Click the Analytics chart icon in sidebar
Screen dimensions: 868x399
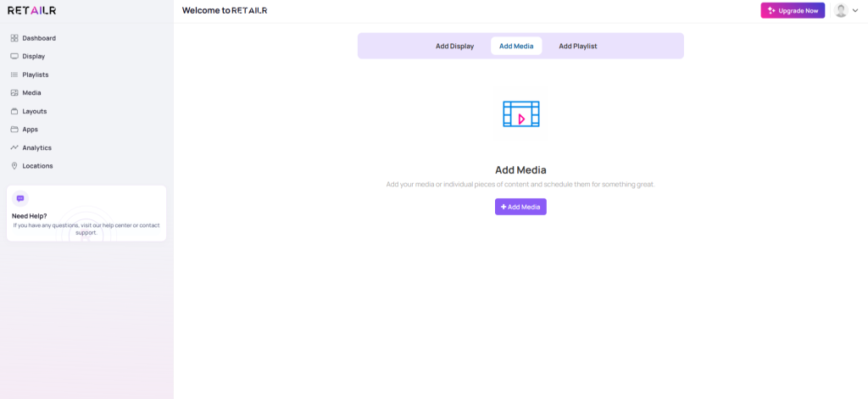tap(14, 147)
